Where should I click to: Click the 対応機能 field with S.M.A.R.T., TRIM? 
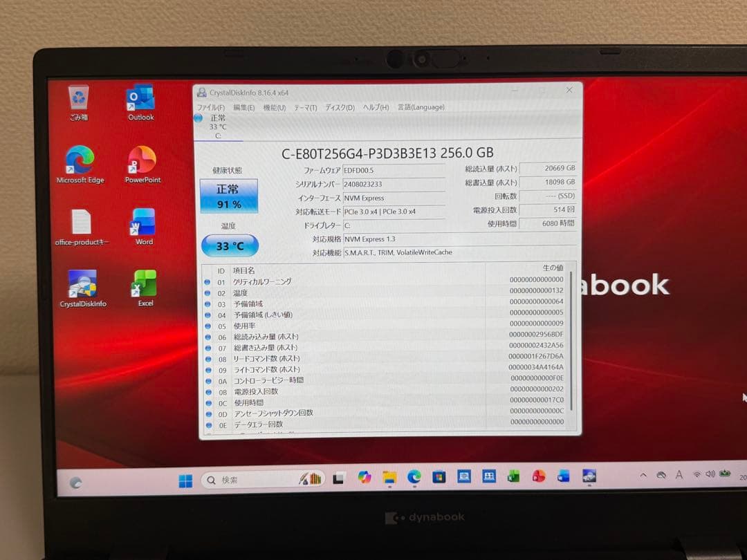(460, 252)
